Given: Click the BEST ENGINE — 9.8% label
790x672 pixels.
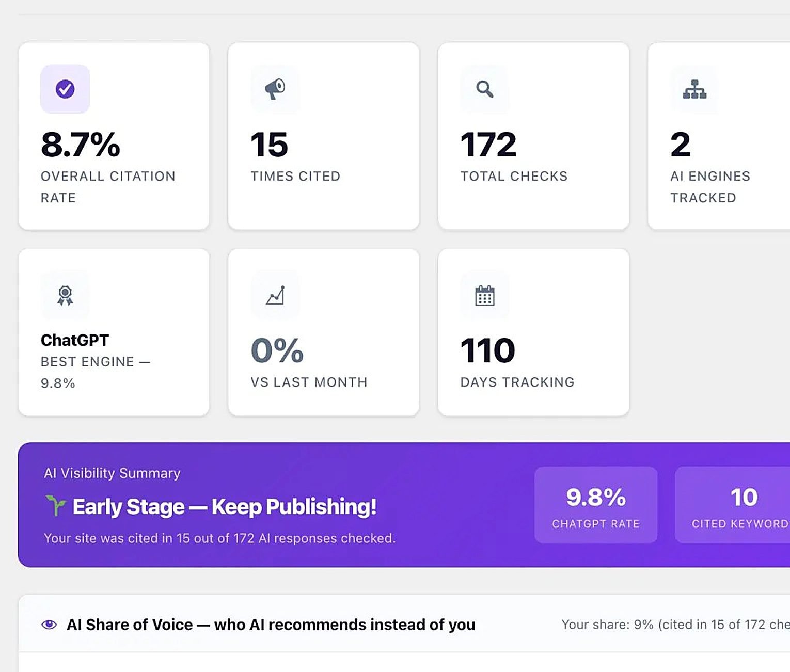Looking at the screenshot, I should tap(96, 372).
